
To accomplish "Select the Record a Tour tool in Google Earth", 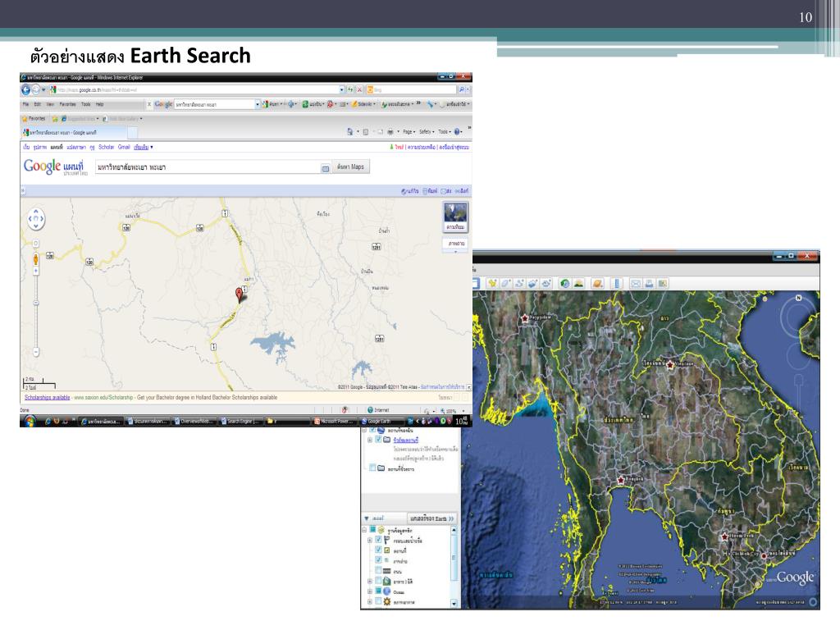I will (x=546, y=283).
